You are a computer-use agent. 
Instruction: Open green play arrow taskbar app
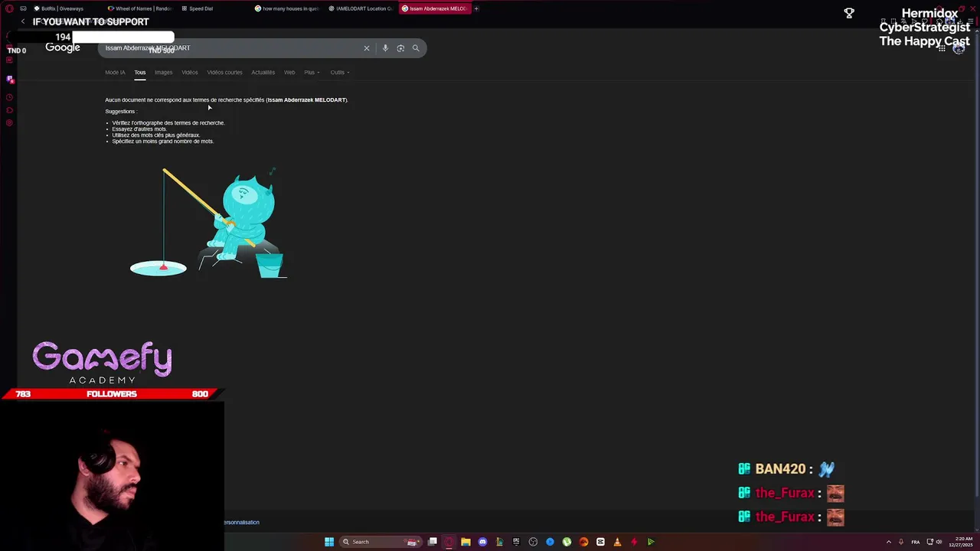click(x=651, y=542)
